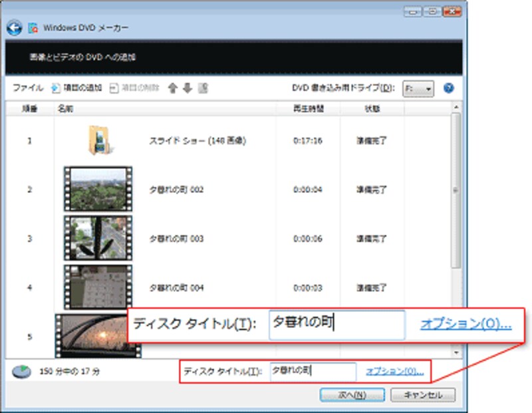Viewport: 532px width, 413px height.
Task: Click the list scrollbar up arrow
Action: point(456,108)
